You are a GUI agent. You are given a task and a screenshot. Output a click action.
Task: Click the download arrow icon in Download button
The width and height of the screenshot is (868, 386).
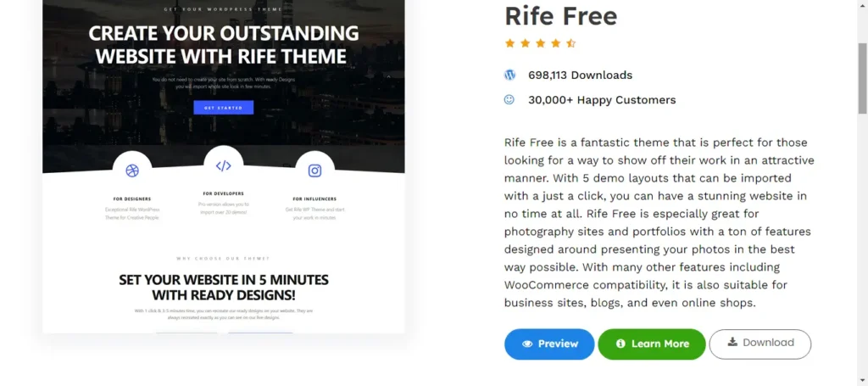pos(732,342)
